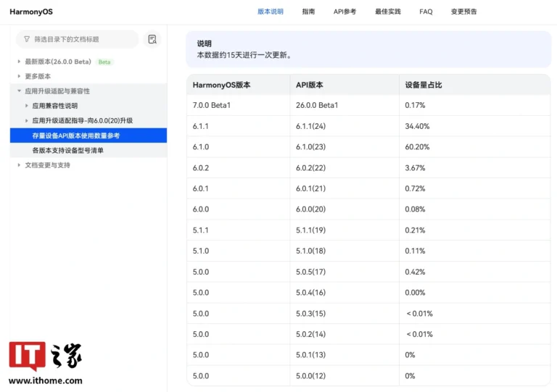Focus the 筛选目录下的文档标题 filter input
Image resolution: width=557 pixels, height=392 pixels.
[77, 39]
